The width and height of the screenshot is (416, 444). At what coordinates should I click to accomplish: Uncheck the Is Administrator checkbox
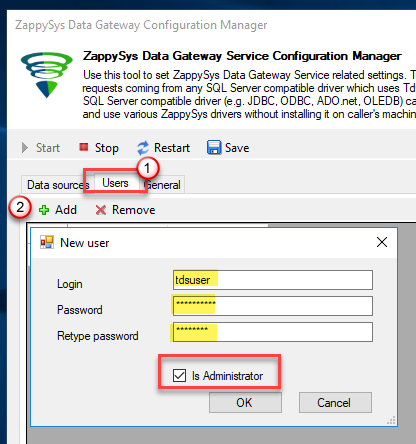[179, 375]
